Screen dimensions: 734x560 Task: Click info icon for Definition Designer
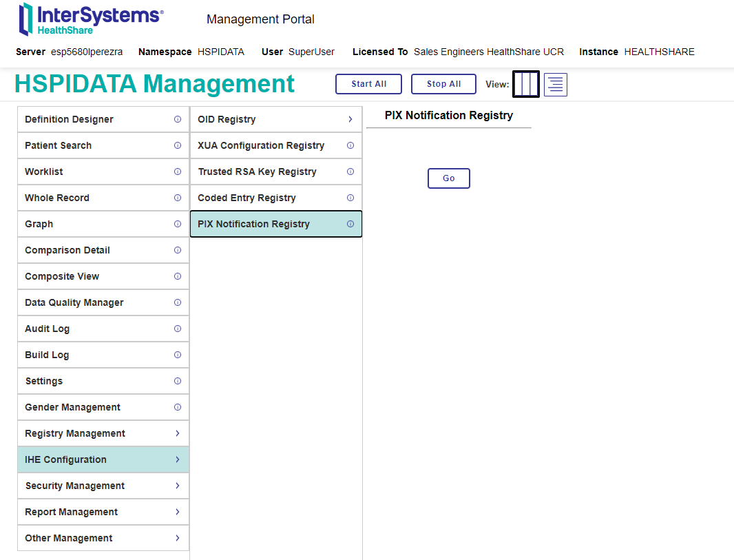pos(178,119)
